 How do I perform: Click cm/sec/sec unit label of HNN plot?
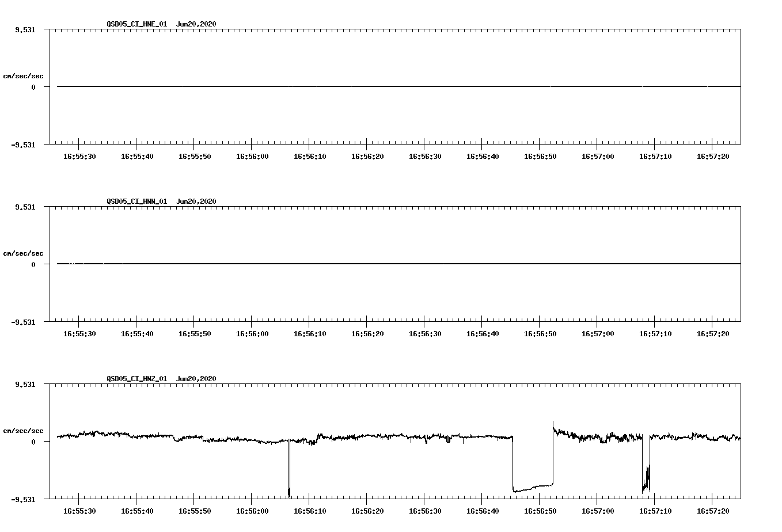pyautogui.click(x=24, y=253)
